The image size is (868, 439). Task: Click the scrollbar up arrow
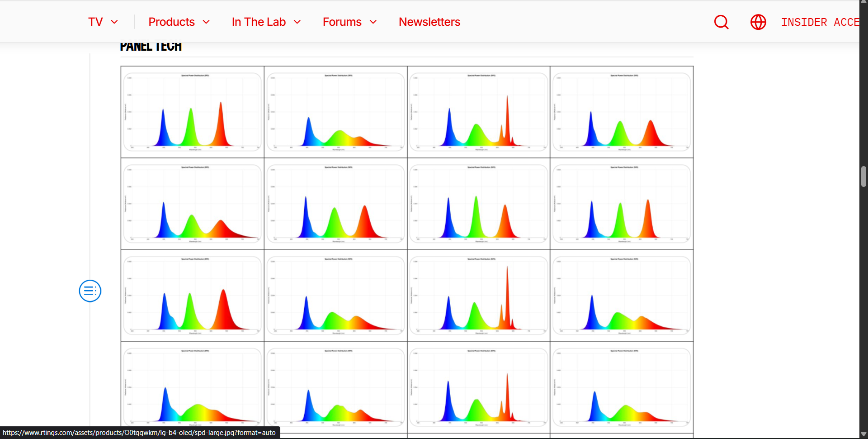click(x=863, y=3)
